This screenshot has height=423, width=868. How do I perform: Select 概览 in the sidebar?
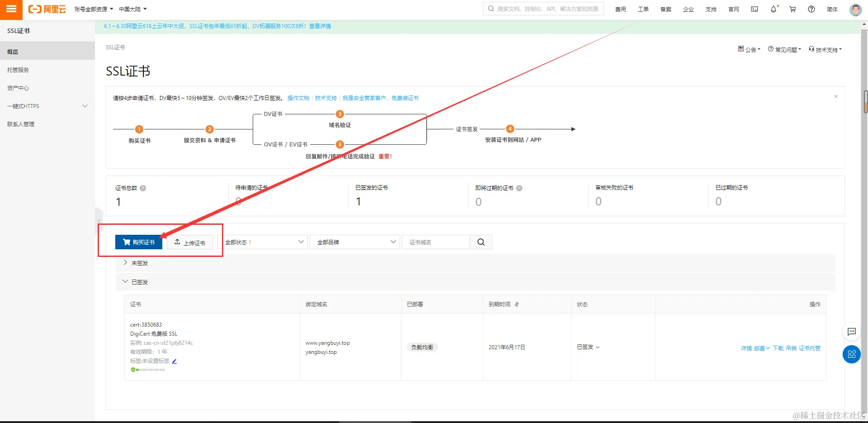pos(47,52)
